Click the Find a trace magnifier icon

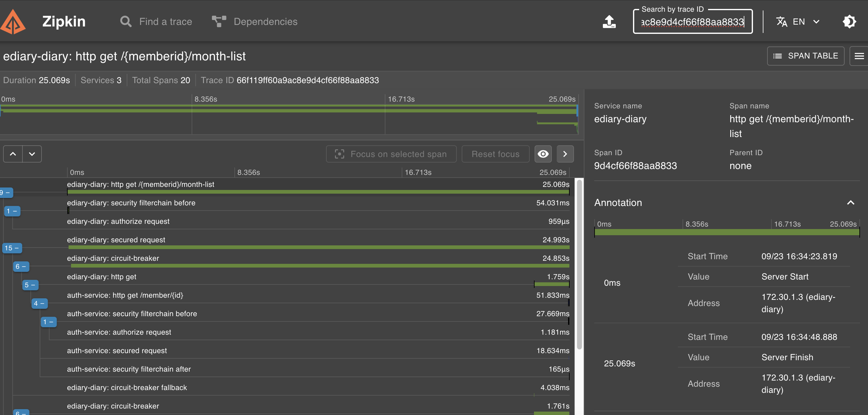point(126,22)
